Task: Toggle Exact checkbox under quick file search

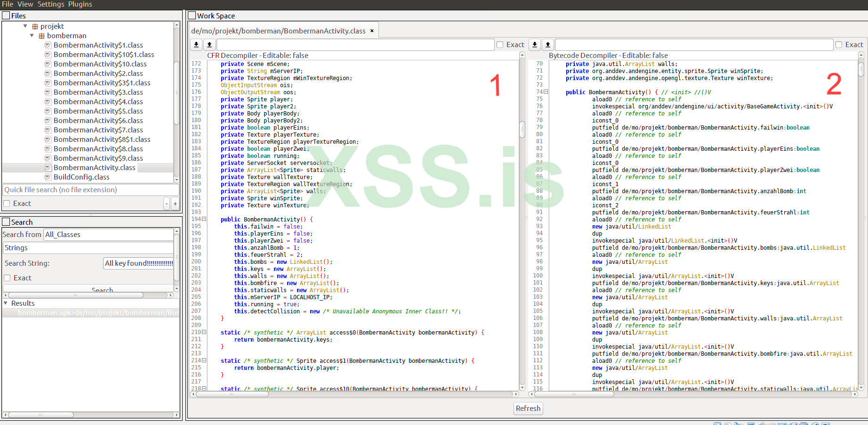Action: coord(7,204)
